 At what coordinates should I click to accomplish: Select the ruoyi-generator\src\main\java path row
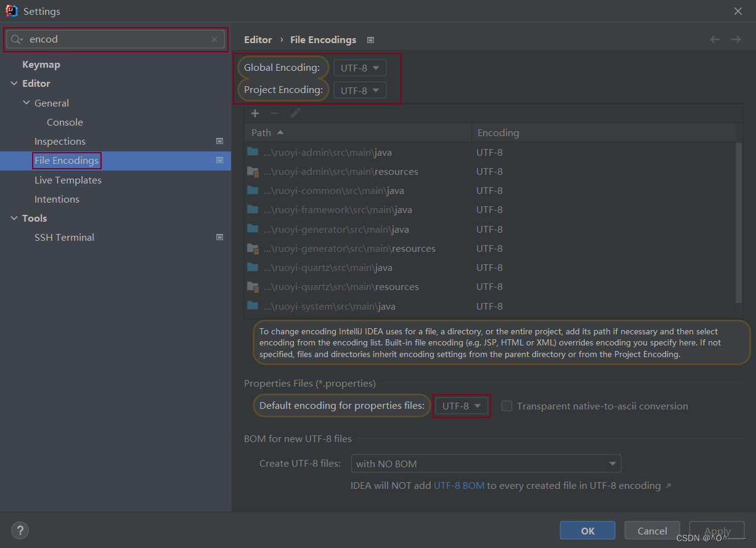[x=490, y=229]
